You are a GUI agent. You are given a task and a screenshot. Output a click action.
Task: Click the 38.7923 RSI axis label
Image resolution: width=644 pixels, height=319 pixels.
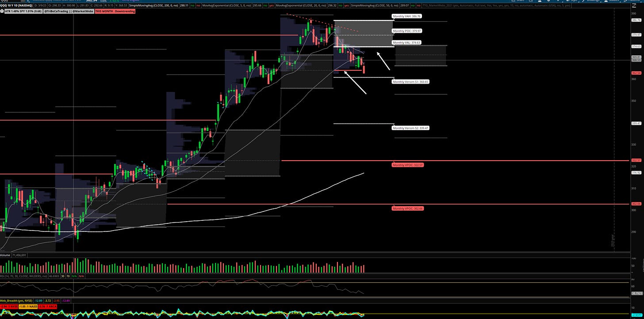[x=636, y=293]
